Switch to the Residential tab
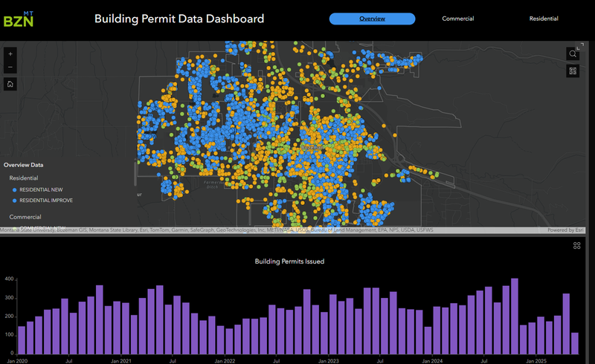Viewport: 595px width, 364px height. [x=543, y=19]
